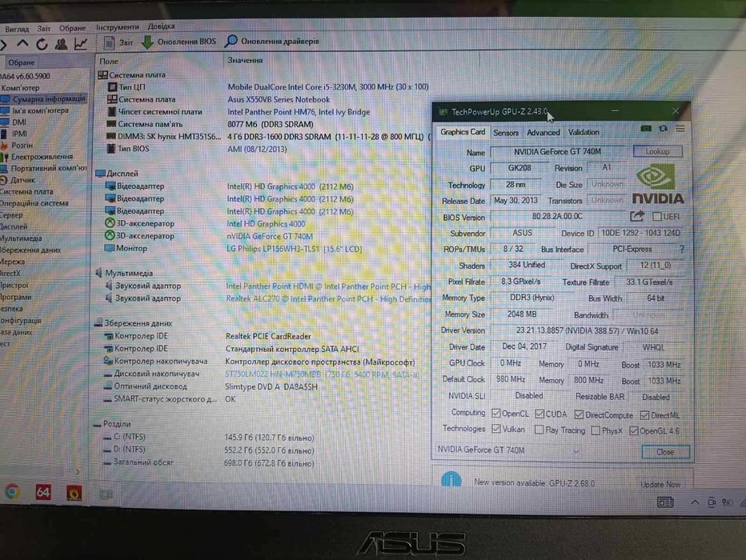Open the Інструменти menu
Viewport: 746px width, 560px height.
coord(118,27)
